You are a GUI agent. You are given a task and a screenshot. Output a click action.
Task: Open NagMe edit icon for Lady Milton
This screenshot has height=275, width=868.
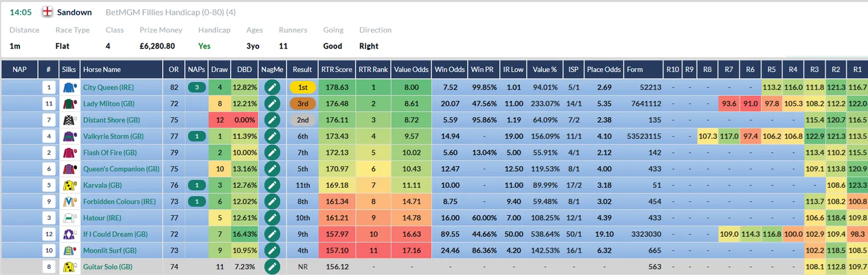(x=272, y=104)
